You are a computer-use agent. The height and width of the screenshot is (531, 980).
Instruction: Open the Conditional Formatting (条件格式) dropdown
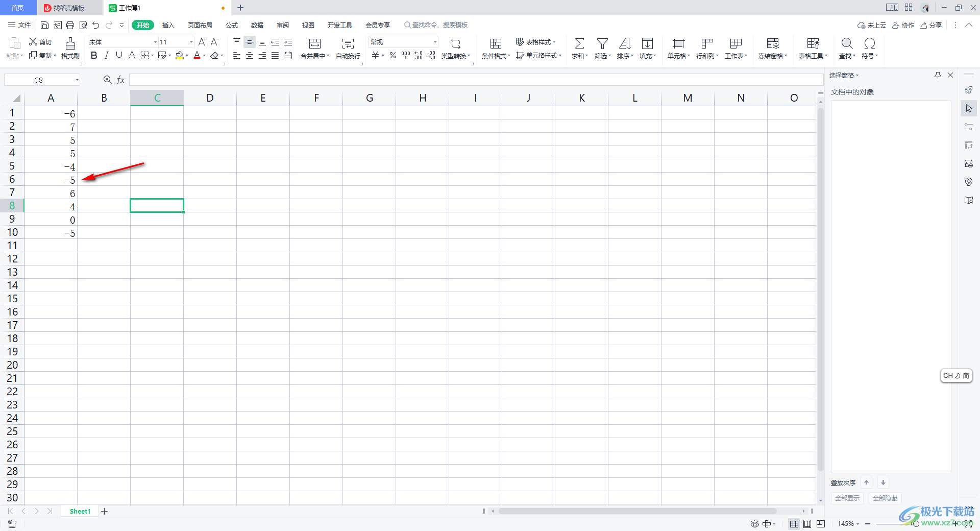tap(496, 56)
